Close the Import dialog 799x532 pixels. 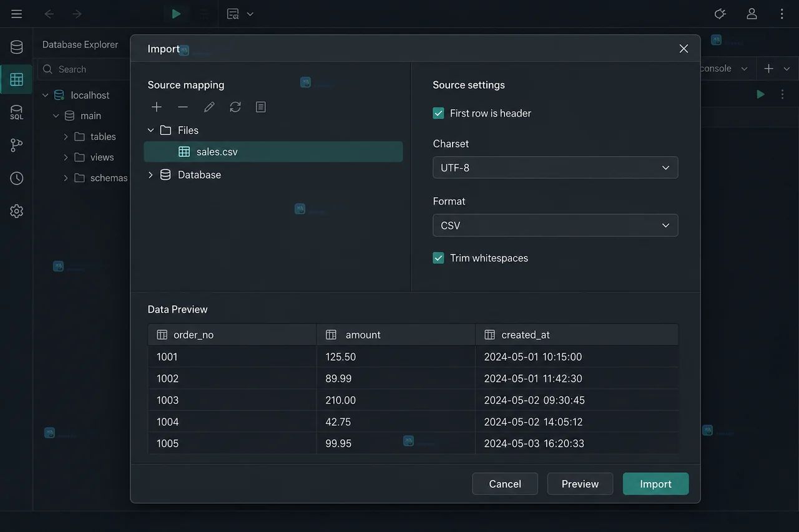[684, 49]
